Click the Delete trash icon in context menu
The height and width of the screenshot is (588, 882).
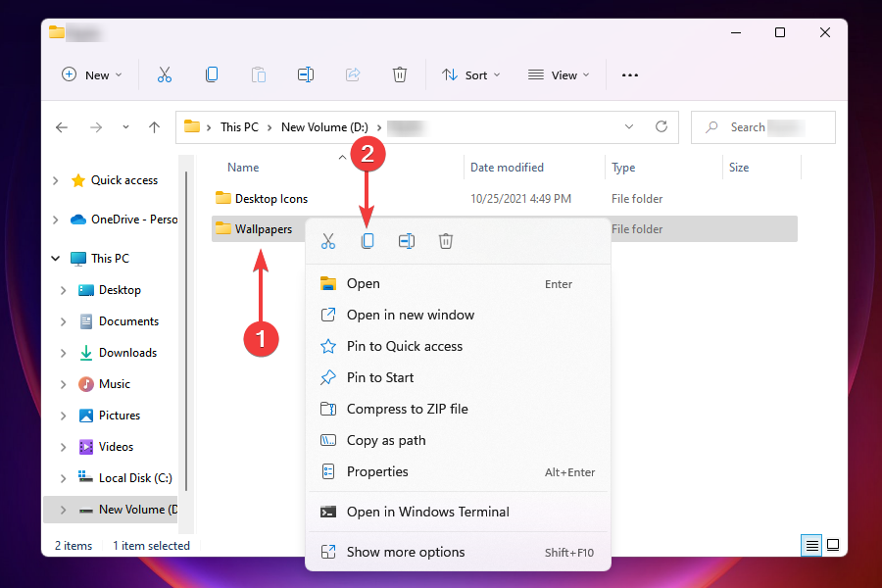446,241
